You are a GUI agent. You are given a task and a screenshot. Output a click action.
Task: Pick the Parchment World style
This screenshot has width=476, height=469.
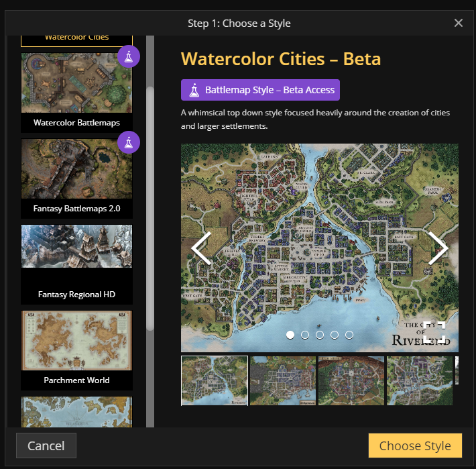tap(76, 350)
